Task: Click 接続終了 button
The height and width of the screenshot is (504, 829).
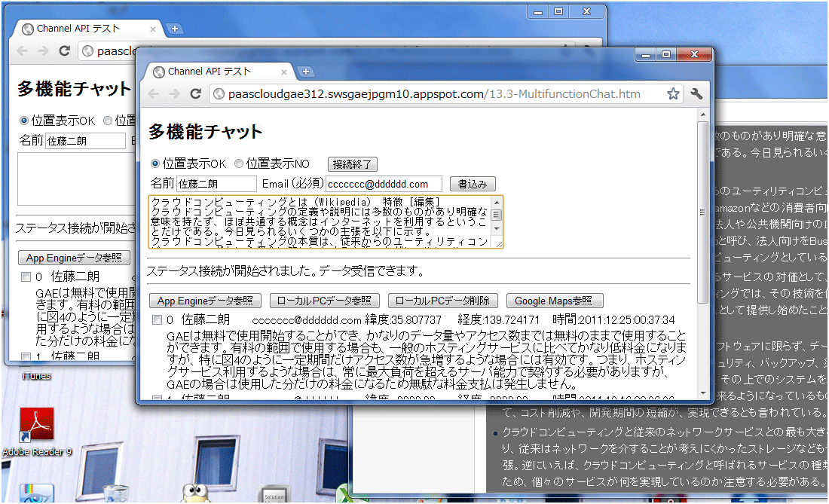Action: (352, 164)
